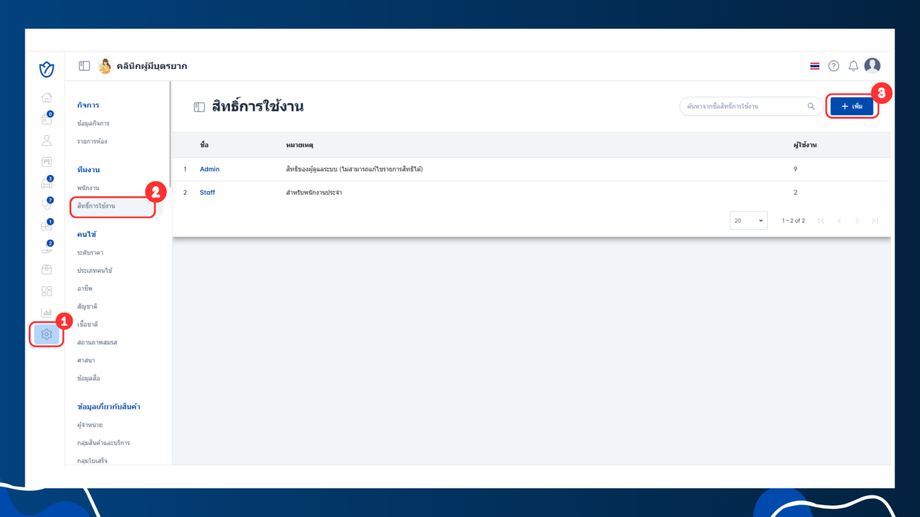The image size is (920, 517).
Task: Open the Admin role link
Action: click(209, 169)
